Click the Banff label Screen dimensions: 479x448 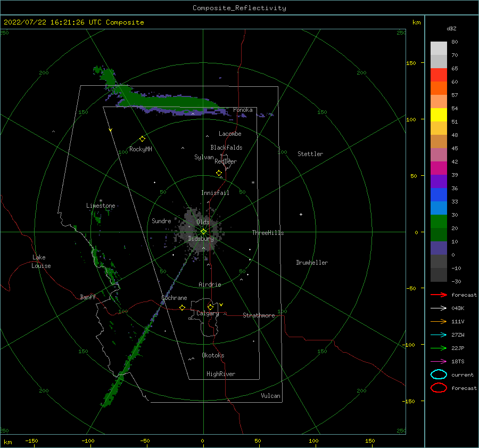[88, 297]
